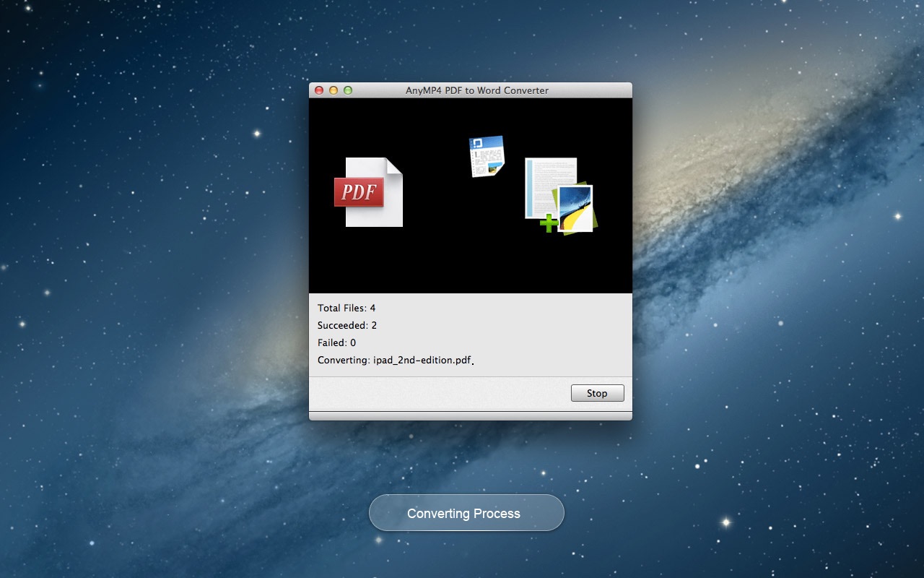Click the red PDF file icon
The width and height of the screenshot is (924, 578).
click(x=368, y=192)
